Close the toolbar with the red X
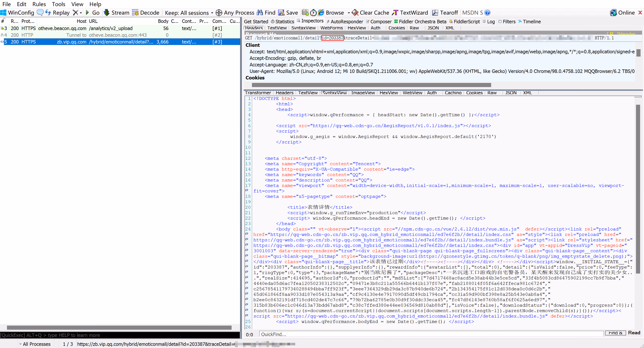644x348 pixels. click(640, 13)
